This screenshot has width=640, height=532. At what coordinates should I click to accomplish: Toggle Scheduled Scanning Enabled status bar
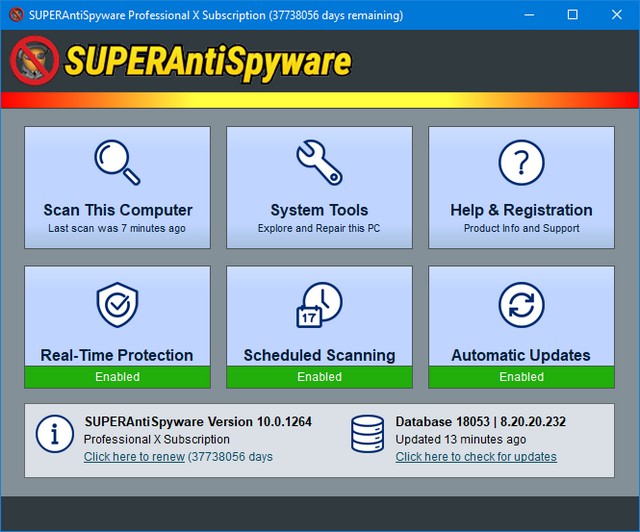click(x=319, y=377)
